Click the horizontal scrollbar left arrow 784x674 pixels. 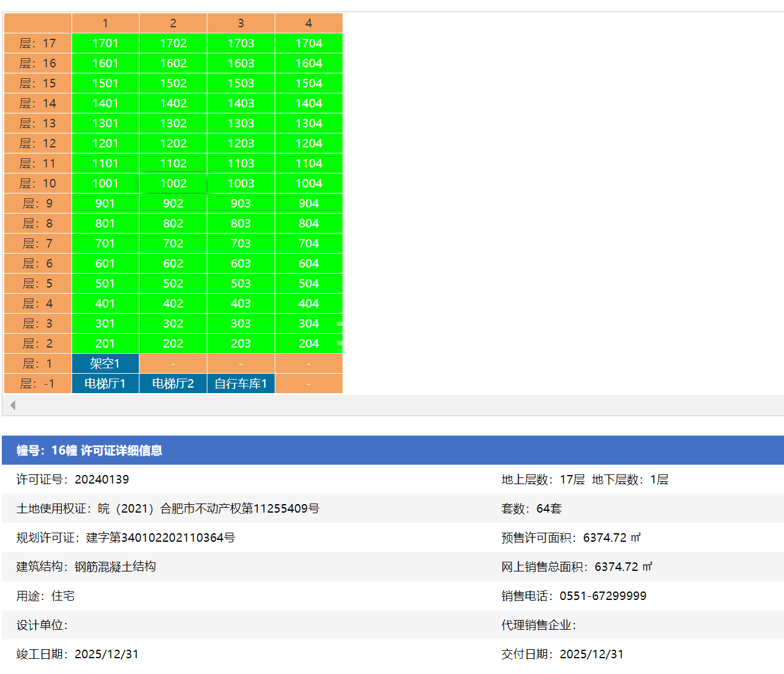13,405
